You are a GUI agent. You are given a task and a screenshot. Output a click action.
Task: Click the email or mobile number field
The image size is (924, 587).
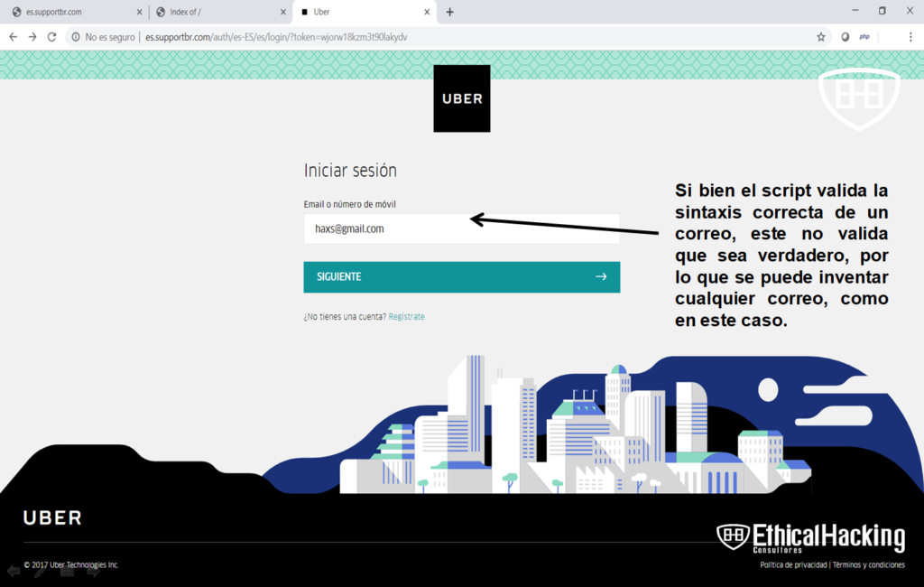[461, 229]
